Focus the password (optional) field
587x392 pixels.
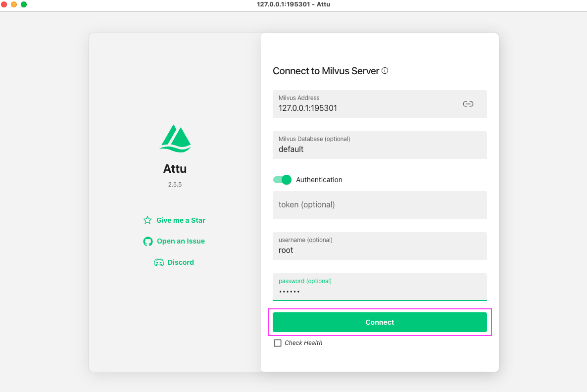[x=380, y=287]
